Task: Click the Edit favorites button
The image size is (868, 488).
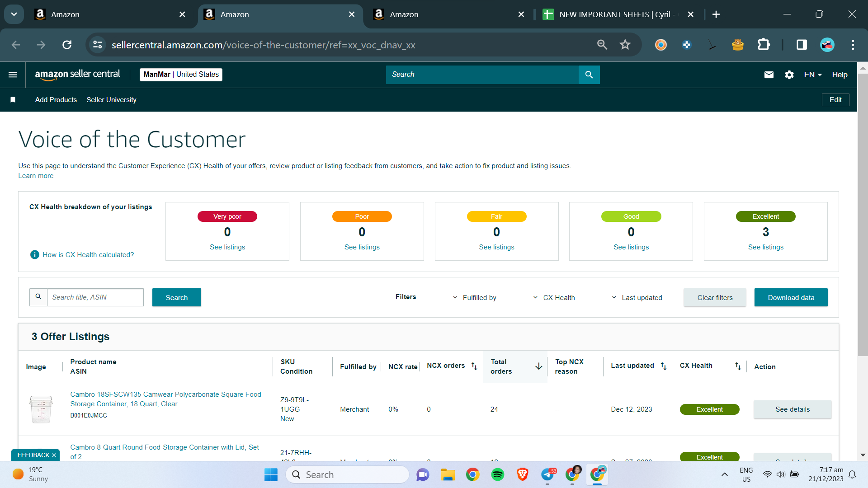Action: click(835, 100)
